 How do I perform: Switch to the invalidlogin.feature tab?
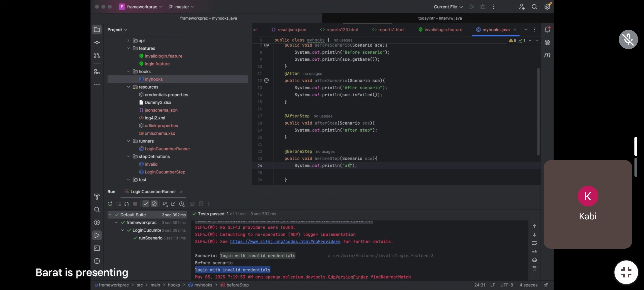pos(440,30)
